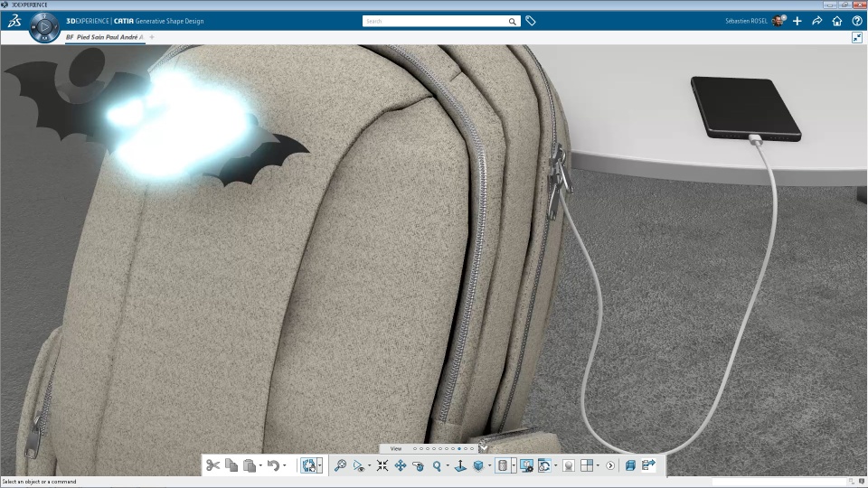Expand dropdown beside the ambience icon
The width and height of the screenshot is (868, 488).
tap(556, 465)
